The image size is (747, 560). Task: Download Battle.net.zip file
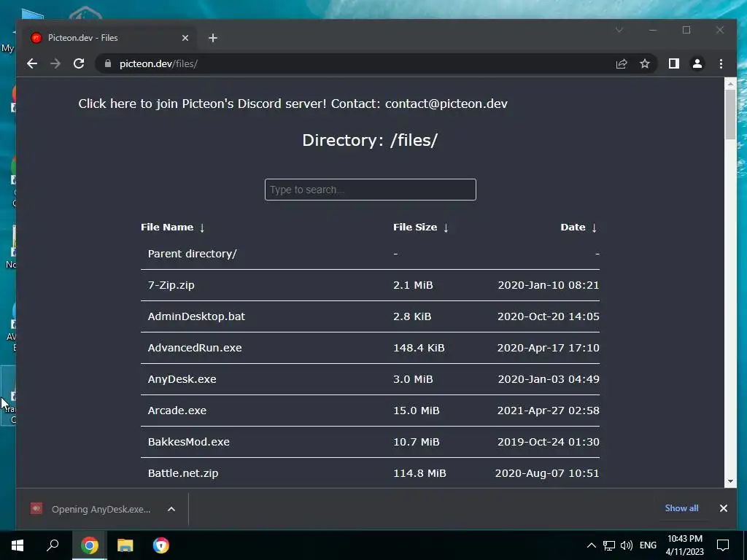[183, 473]
